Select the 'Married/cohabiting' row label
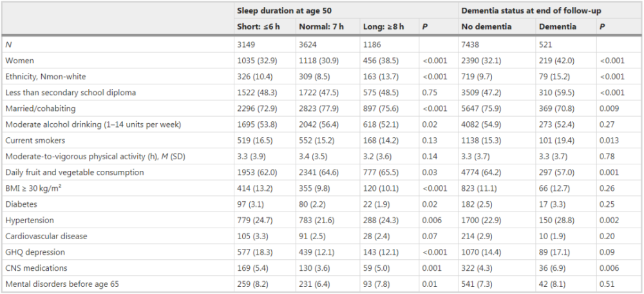 (x=40, y=108)
